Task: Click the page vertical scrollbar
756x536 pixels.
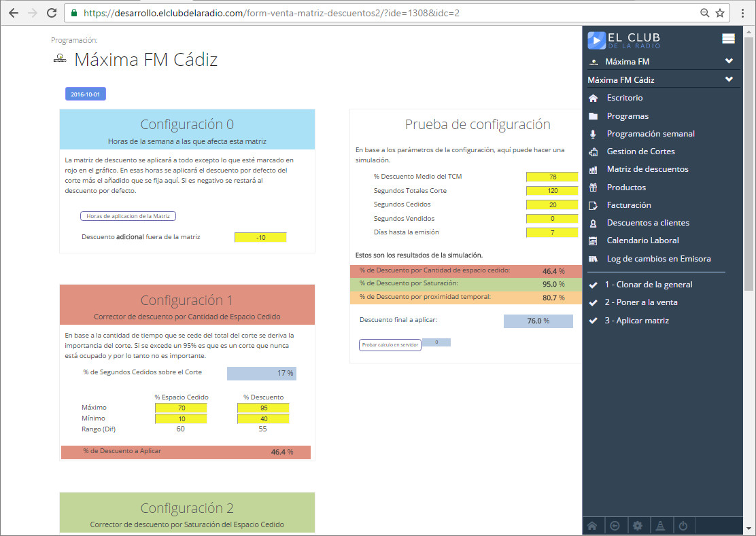Action: (x=749, y=164)
